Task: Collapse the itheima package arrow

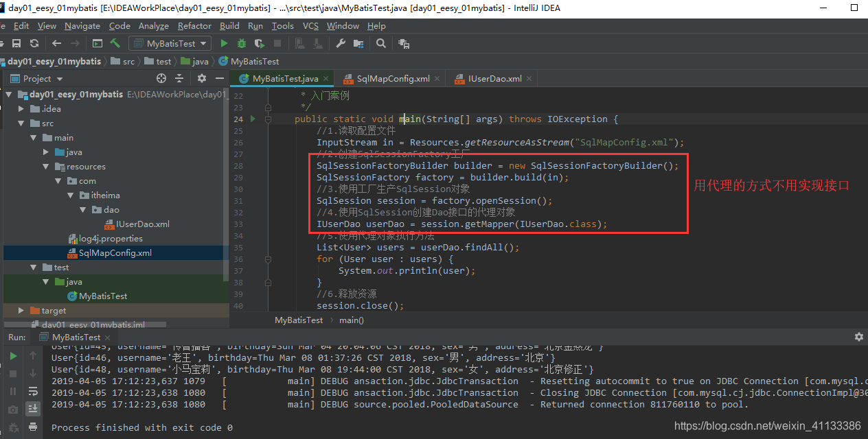Action: [x=71, y=195]
